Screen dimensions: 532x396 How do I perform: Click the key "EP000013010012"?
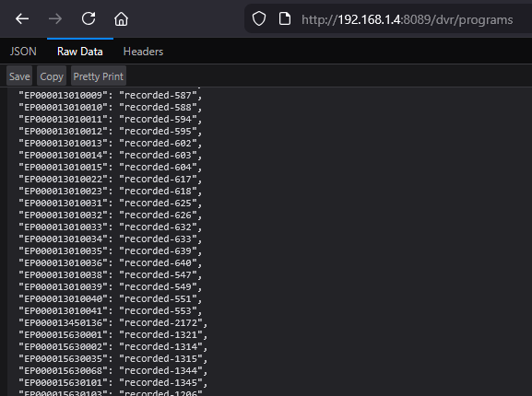pyautogui.click(x=63, y=132)
